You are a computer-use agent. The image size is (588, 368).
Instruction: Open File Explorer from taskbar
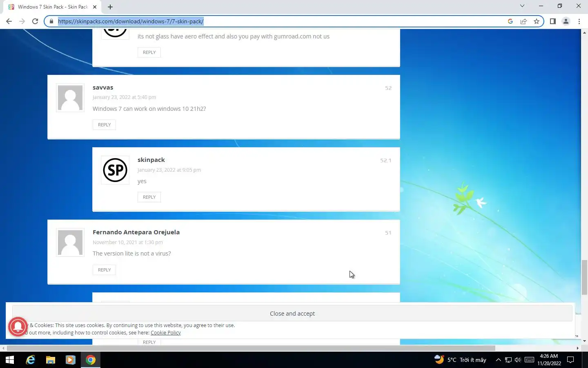[x=50, y=360]
